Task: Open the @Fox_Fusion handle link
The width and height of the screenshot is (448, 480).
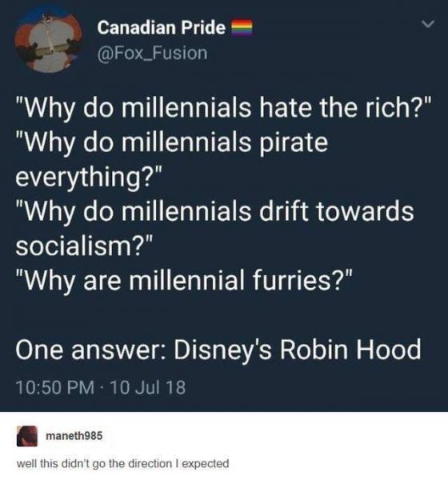Action: (152, 54)
